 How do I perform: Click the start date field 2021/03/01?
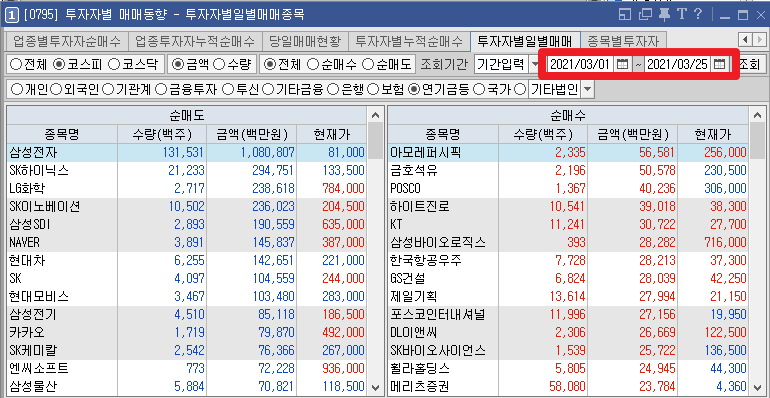coord(580,64)
